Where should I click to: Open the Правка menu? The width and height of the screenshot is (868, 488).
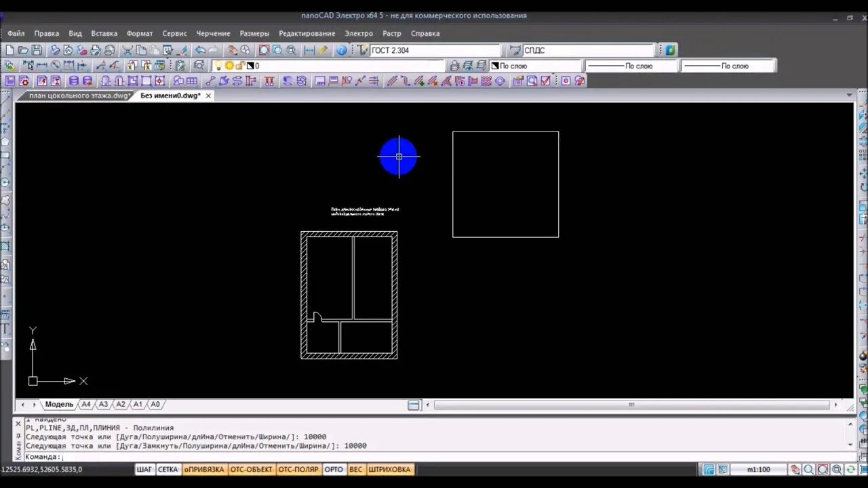[47, 33]
